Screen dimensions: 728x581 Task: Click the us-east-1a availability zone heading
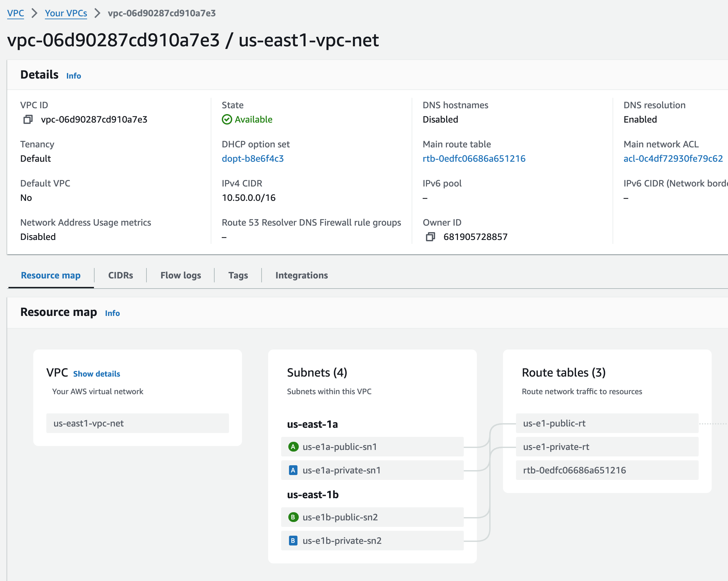(312, 425)
